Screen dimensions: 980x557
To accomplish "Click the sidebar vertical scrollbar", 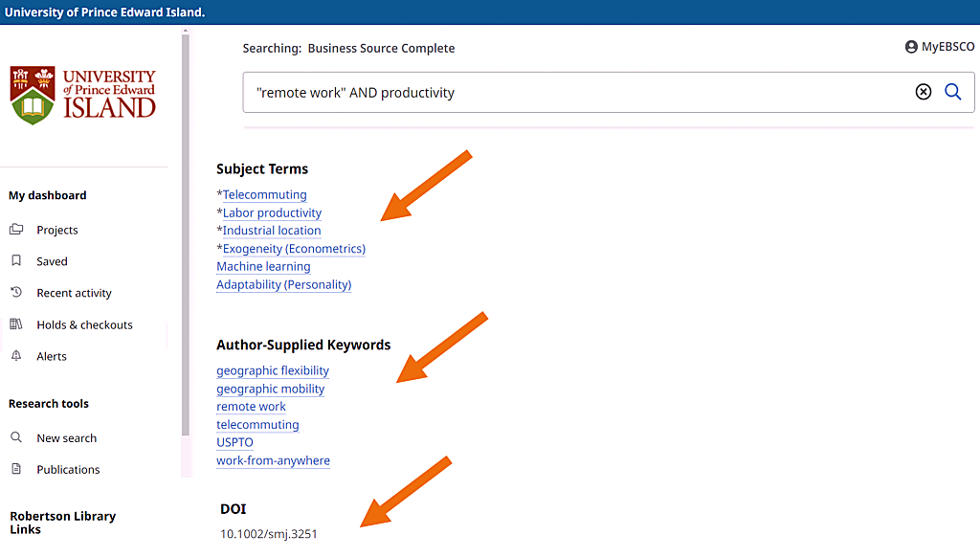I will 184,249.
